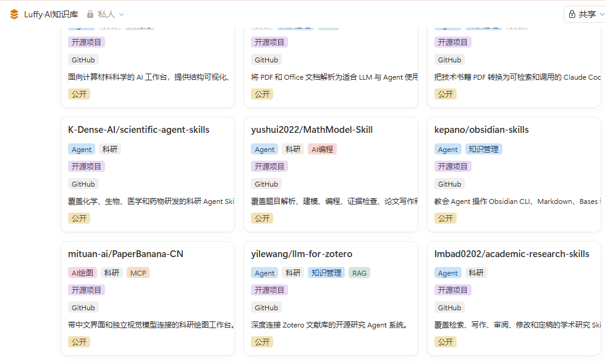Click the 公开 badge on academic-research-skills card
Image resolution: width=605 pixels, height=364 pixels.
tap(446, 342)
